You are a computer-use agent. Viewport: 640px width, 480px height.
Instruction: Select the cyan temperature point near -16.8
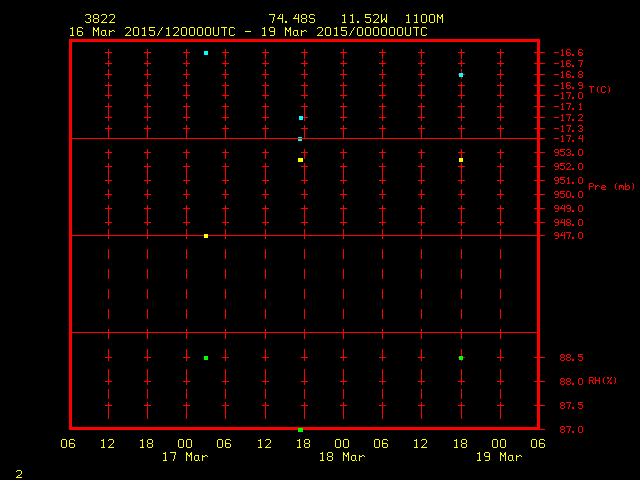(461, 75)
